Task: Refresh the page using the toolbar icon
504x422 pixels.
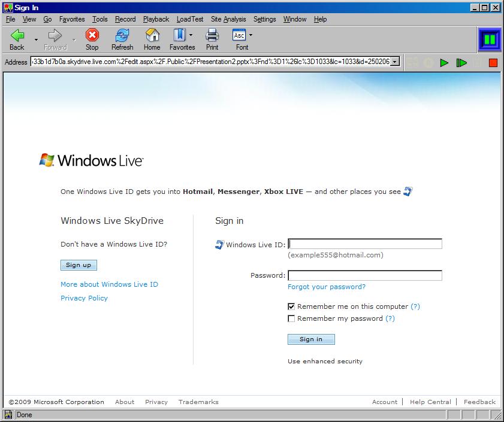Action: click(x=122, y=35)
